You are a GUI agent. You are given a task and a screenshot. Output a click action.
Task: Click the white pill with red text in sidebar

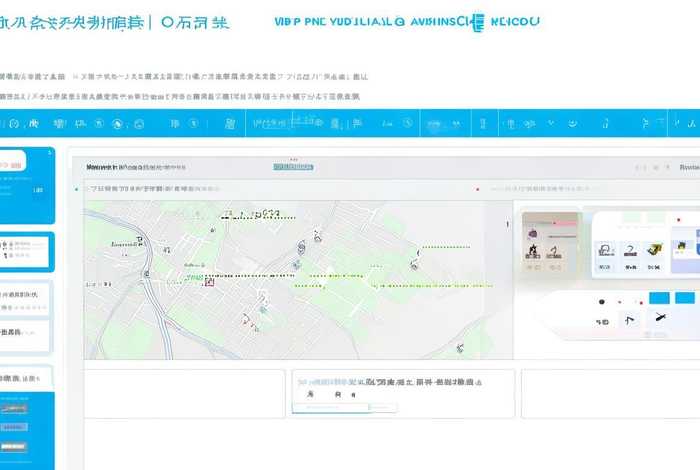click(x=12, y=161)
